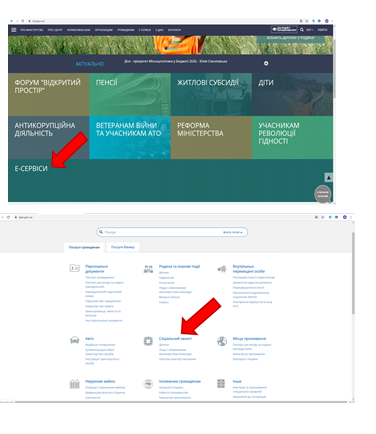Click the first carousel dot on the hero banner

pyautogui.click(x=166, y=49)
